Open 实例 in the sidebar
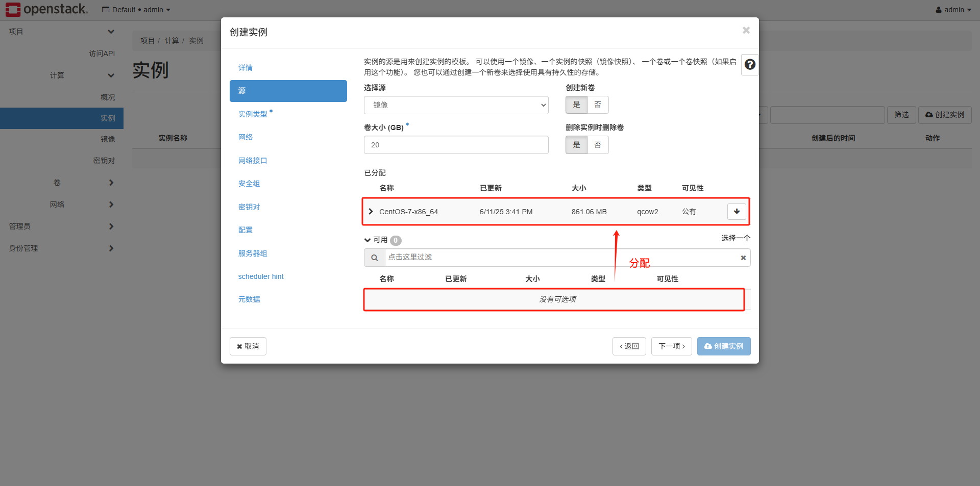The width and height of the screenshot is (980, 486). coord(62,118)
